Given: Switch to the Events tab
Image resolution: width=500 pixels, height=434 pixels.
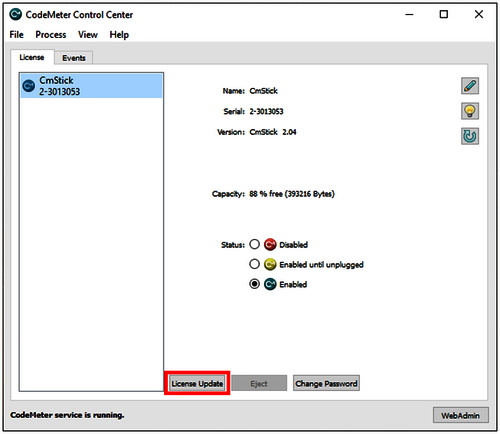Looking at the screenshot, I should coord(74,58).
